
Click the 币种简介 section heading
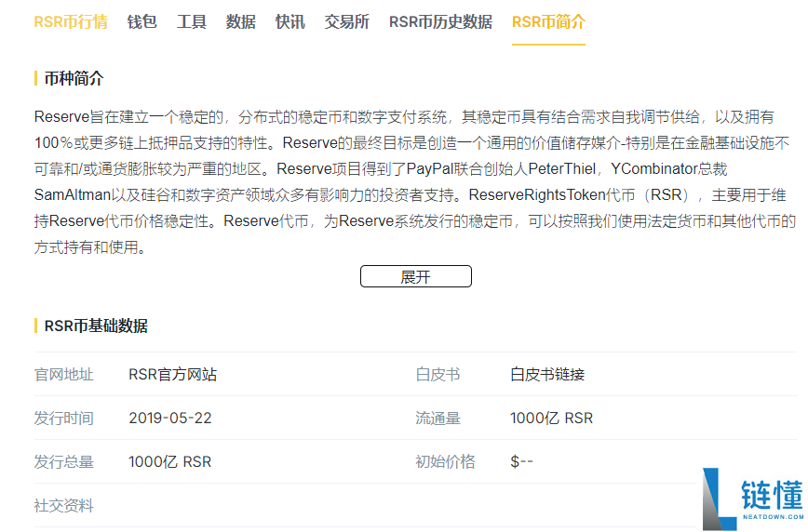pyautogui.click(x=74, y=78)
